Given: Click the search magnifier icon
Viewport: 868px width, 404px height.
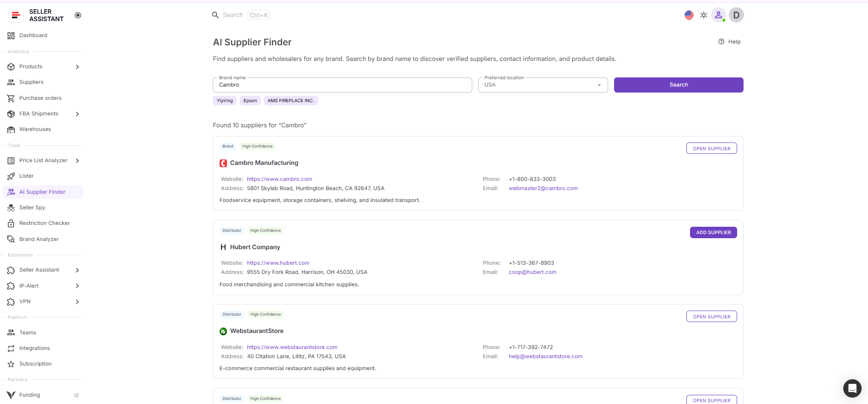Looking at the screenshot, I should click(x=215, y=15).
